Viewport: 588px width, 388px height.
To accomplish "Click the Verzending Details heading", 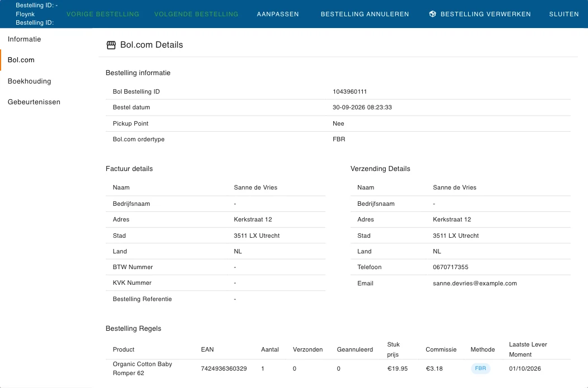I will tap(380, 169).
